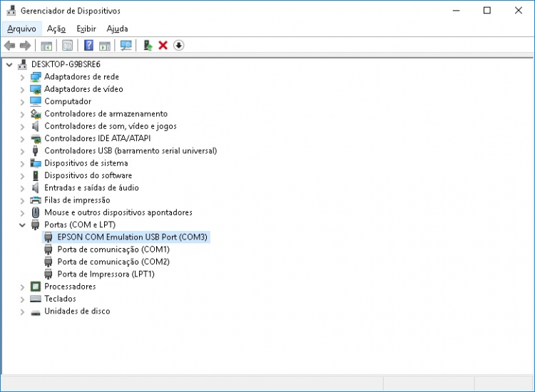
Task: Click the Adaptadores de rede network icon
Action: [x=36, y=77]
